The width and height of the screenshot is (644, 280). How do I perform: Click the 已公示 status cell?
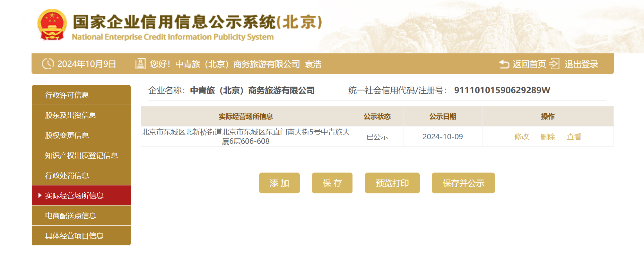(x=377, y=137)
